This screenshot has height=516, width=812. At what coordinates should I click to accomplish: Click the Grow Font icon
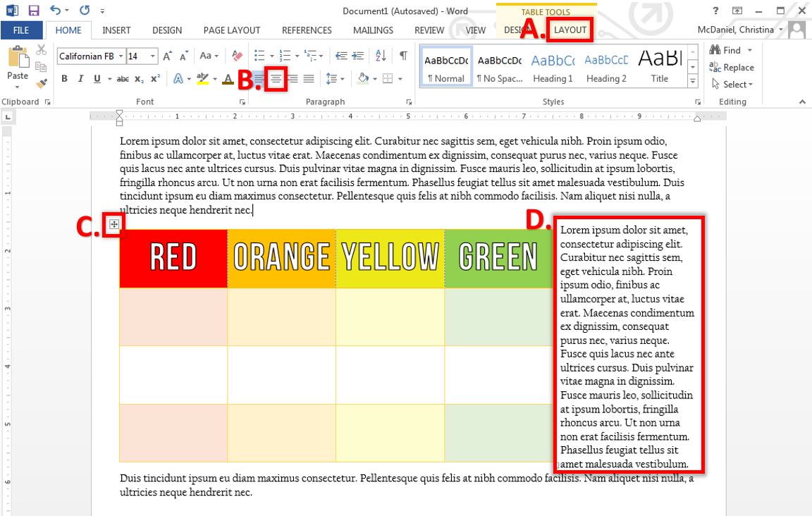coord(167,56)
